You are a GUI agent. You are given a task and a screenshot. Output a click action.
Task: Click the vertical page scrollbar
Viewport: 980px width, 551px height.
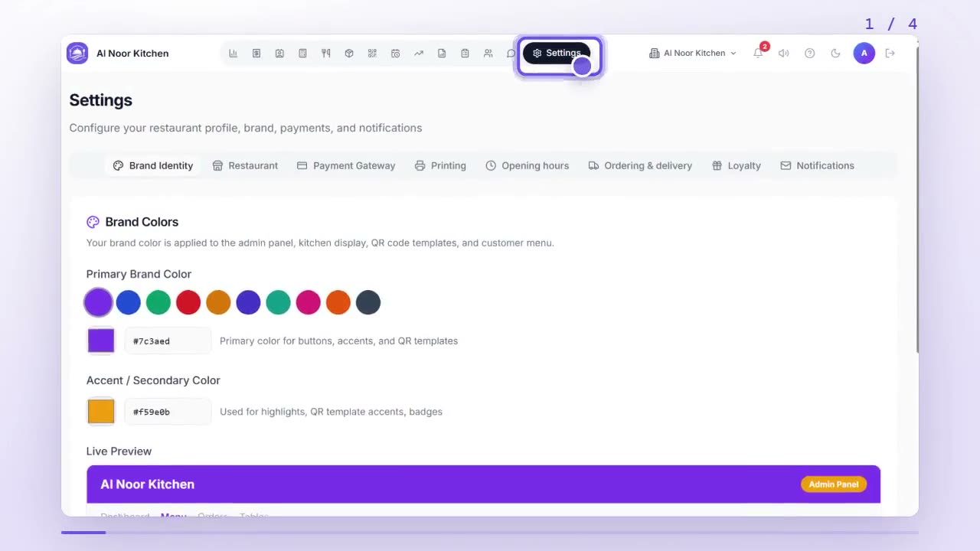point(916,199)
